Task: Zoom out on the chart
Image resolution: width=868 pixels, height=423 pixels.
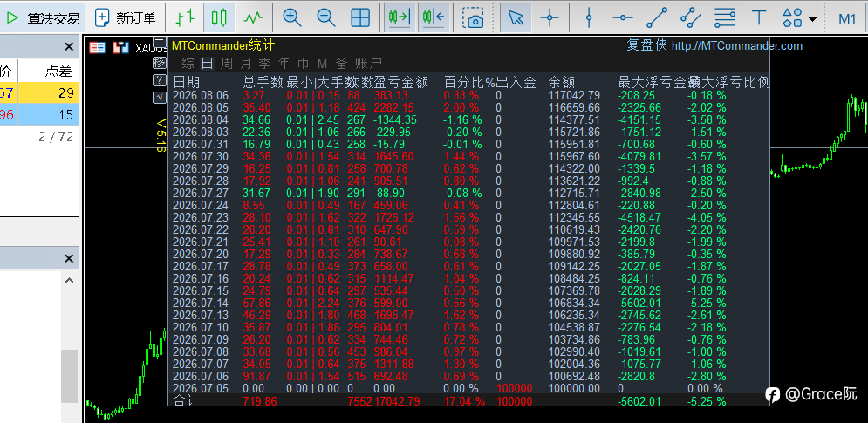Action: click(x=326, y=17)
